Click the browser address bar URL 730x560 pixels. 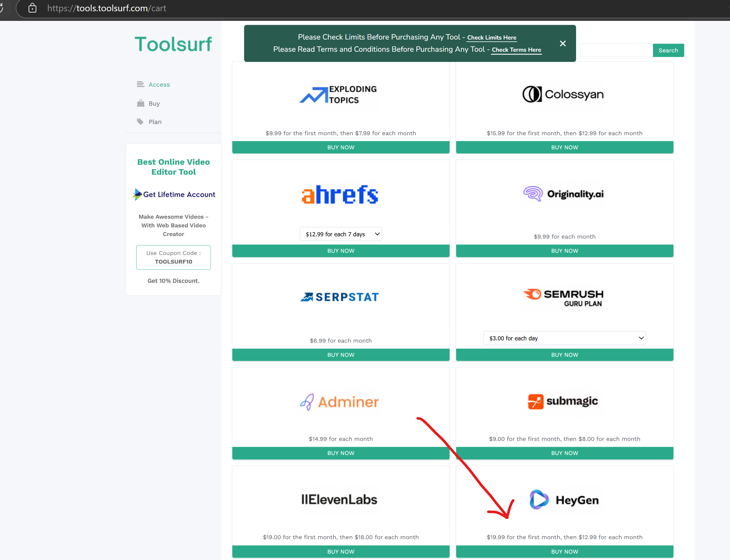(106, 8)
